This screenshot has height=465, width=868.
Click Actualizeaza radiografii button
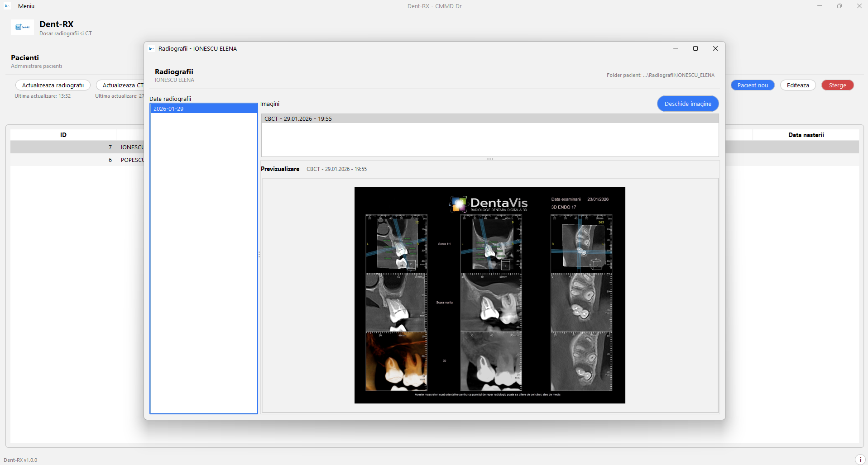(x=53, y=85)
